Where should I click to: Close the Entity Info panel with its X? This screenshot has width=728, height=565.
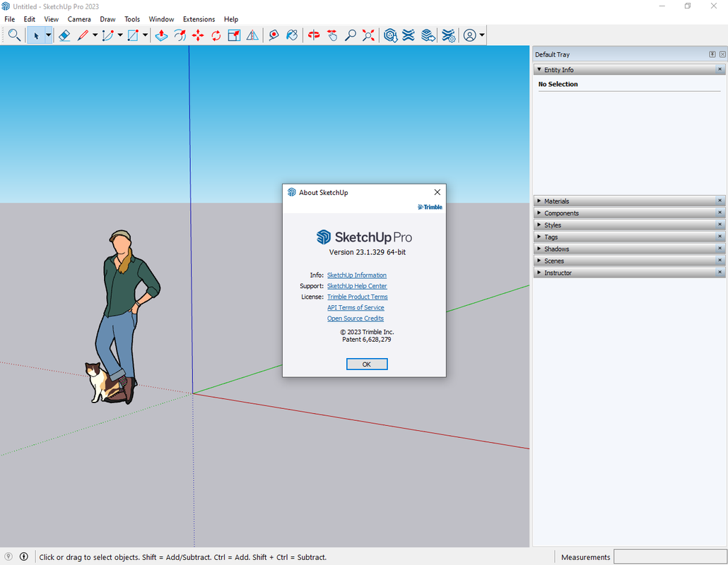[720, 69]
